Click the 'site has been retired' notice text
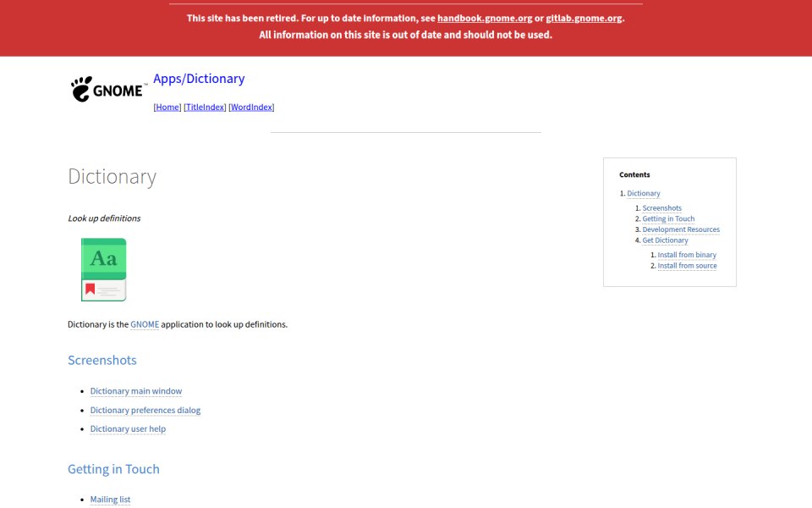Image resolution: width=812 pixels, height=508 pixels. (x=405, y=18)
